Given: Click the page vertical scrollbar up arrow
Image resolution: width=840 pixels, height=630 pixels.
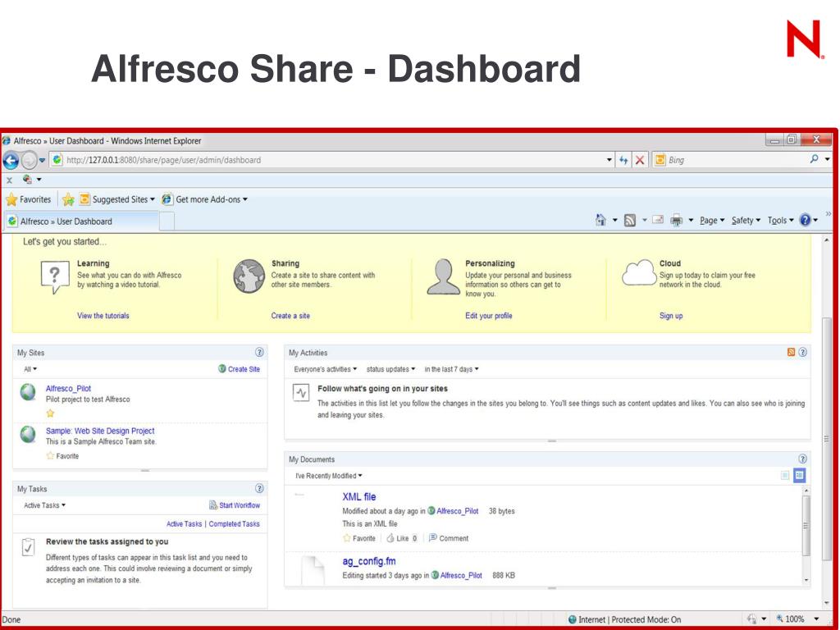Looking at the screenshot, I should (x=826, y=240).
